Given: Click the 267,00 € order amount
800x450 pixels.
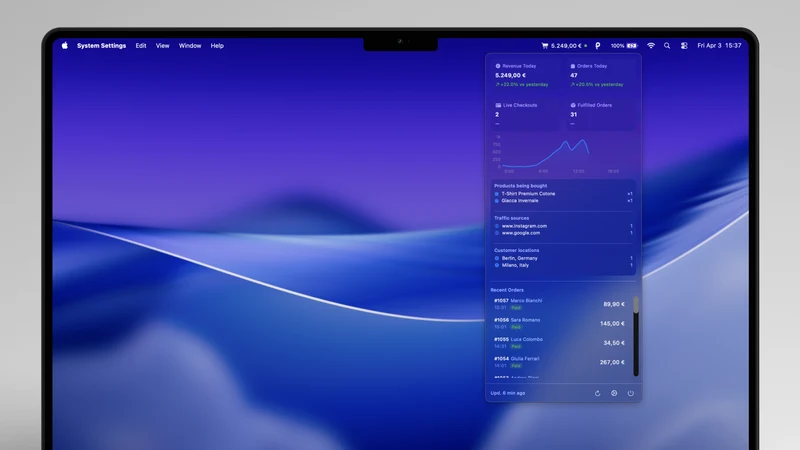Looking at the screenshot, I should tap(612, 362).
